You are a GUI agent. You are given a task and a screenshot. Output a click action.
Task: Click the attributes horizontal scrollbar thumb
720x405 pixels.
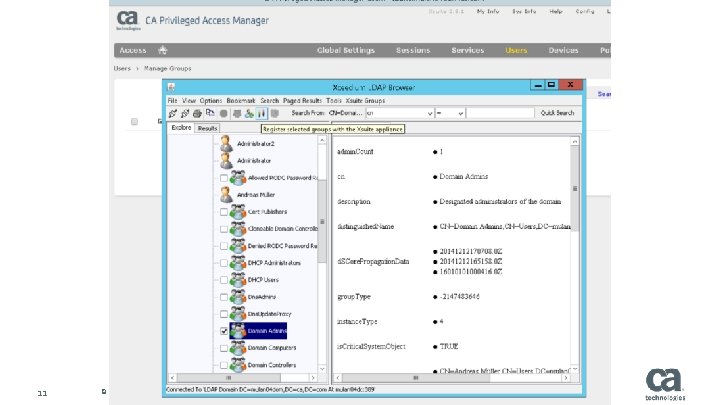pos(416,378)
